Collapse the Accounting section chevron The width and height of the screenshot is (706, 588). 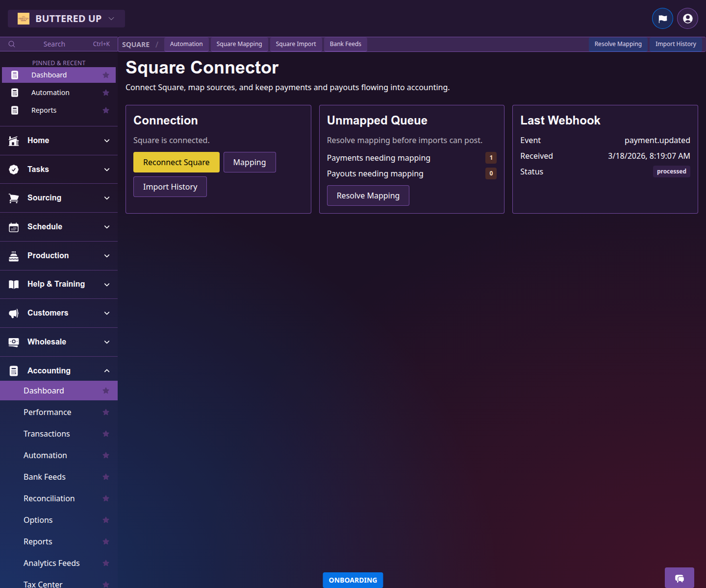pos(107,370)
